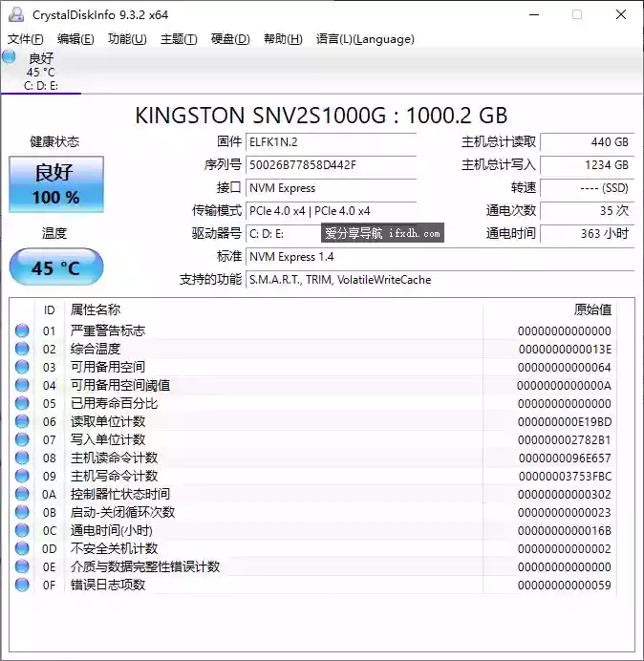Click the interface field NVM Express

(x=331, y=188)
